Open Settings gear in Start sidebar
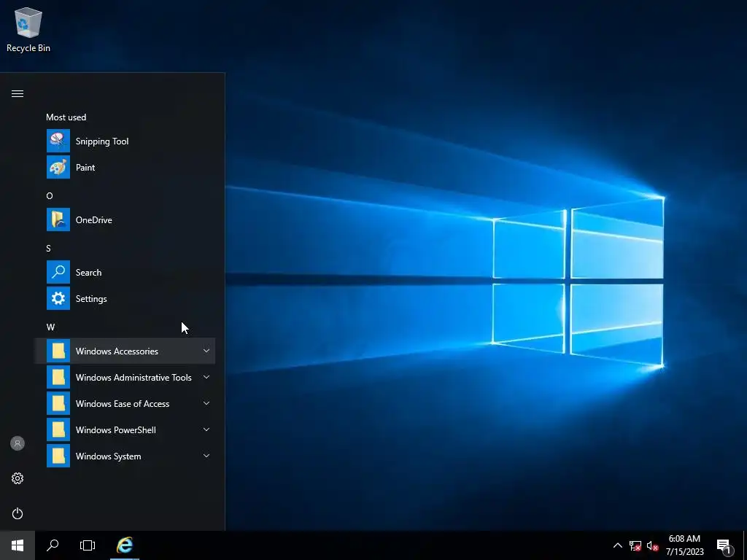The height and width of the screenshot is (560, 747). click(x=18, y=478)
